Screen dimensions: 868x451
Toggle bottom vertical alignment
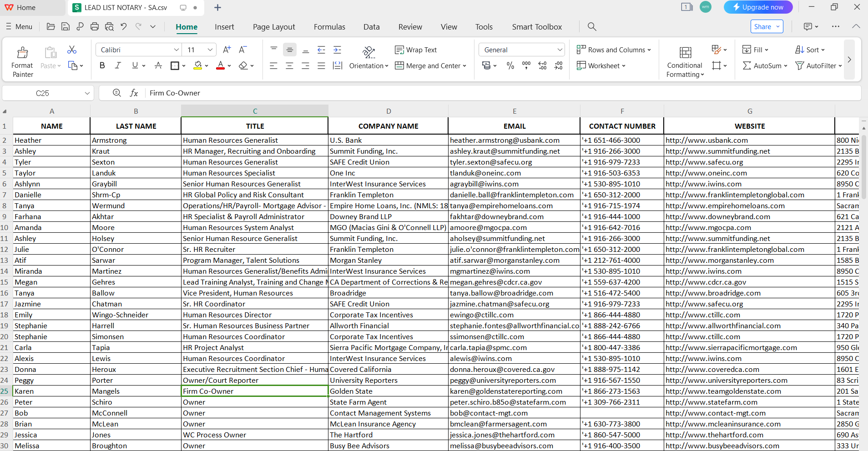pyautogui.click(x=306, y=50)
